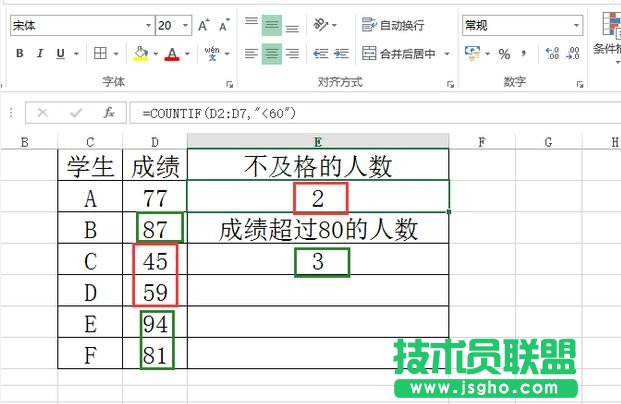Screen dimensions: 621x404
Task: Select column F header
Action: tap(482, 142)
